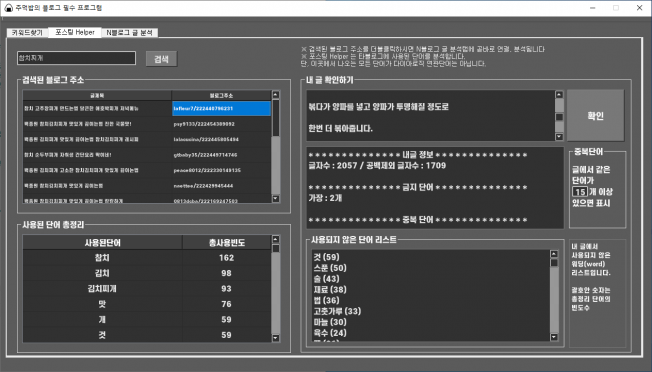The height and width of the screenshot is (372, 652).
Task: Click frequency value 98
Action: pyautogui.click(x=227, y=273)
